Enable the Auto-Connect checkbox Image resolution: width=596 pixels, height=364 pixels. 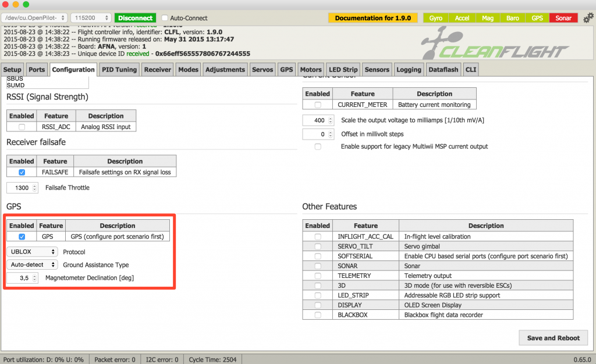click(165, 17)
